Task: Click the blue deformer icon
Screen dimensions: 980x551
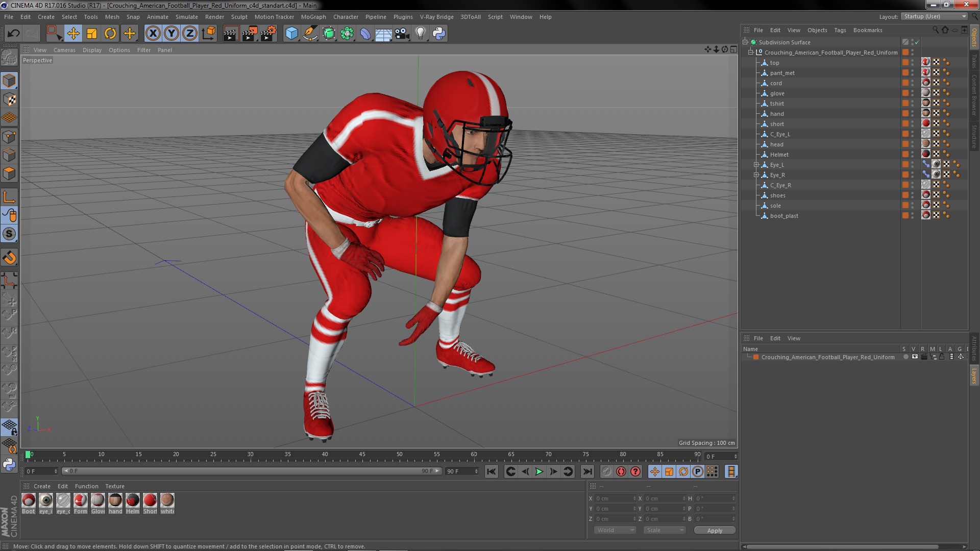Action: [x=365, y=34]
